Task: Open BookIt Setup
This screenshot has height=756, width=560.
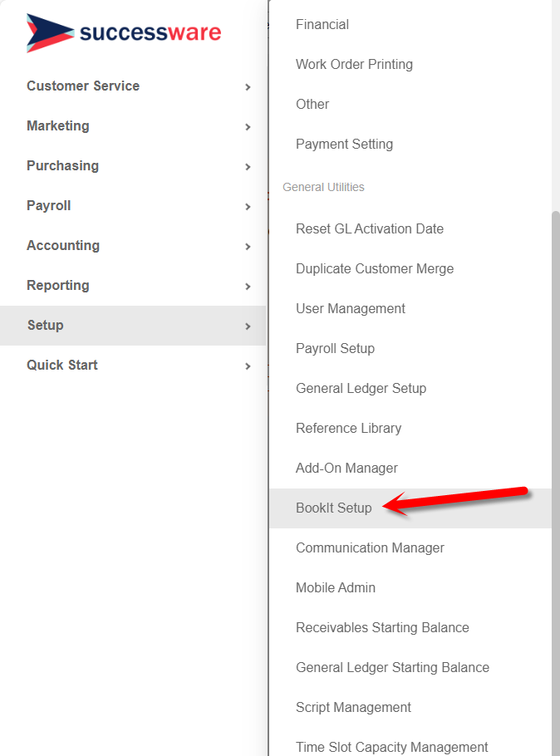Action: coord(334,508)
